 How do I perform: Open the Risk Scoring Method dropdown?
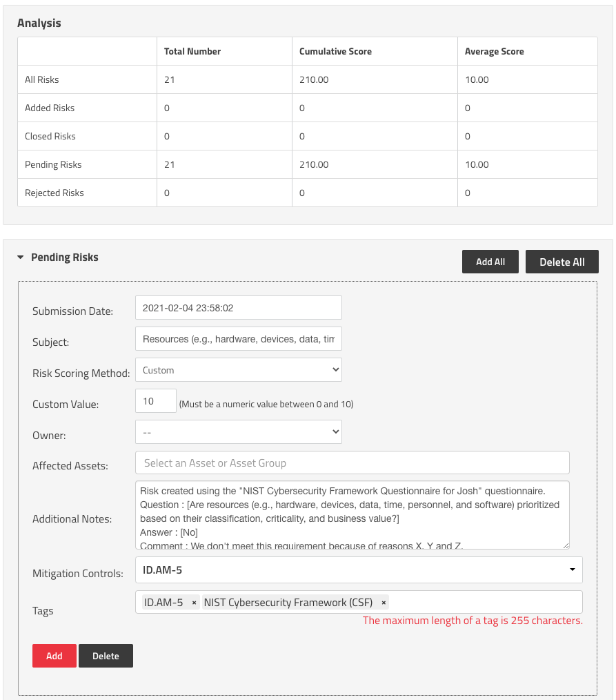[238, 369]
